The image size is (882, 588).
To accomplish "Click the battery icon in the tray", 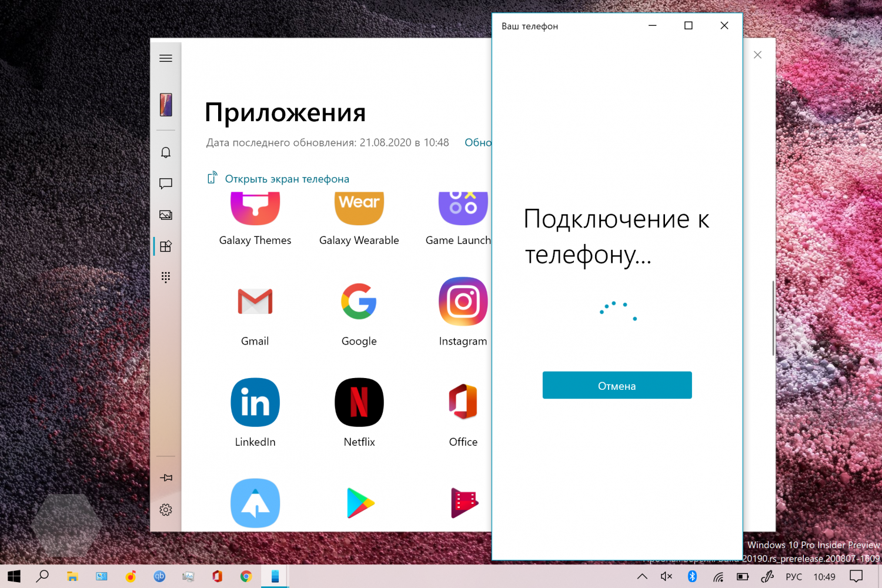I will (743, 576).
